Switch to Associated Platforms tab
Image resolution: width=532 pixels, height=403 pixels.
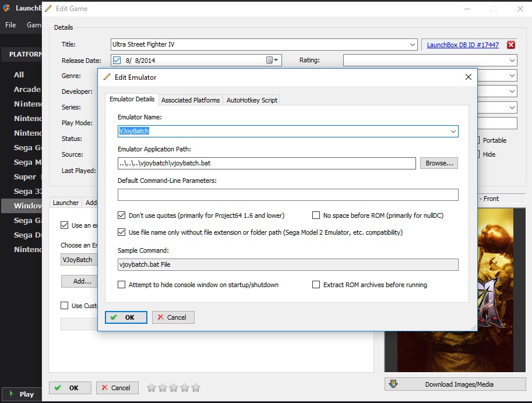point(191,100)
